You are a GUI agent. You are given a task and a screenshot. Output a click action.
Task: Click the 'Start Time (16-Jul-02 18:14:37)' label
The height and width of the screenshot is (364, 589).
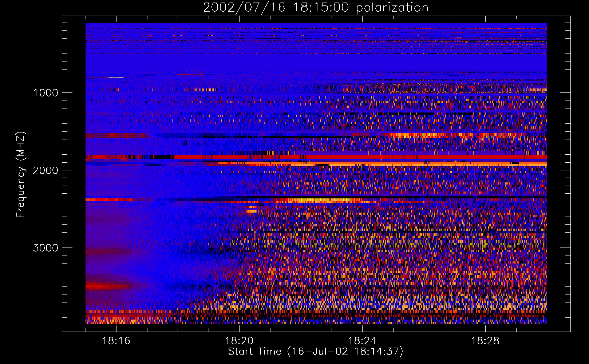(x=316, y=351)
